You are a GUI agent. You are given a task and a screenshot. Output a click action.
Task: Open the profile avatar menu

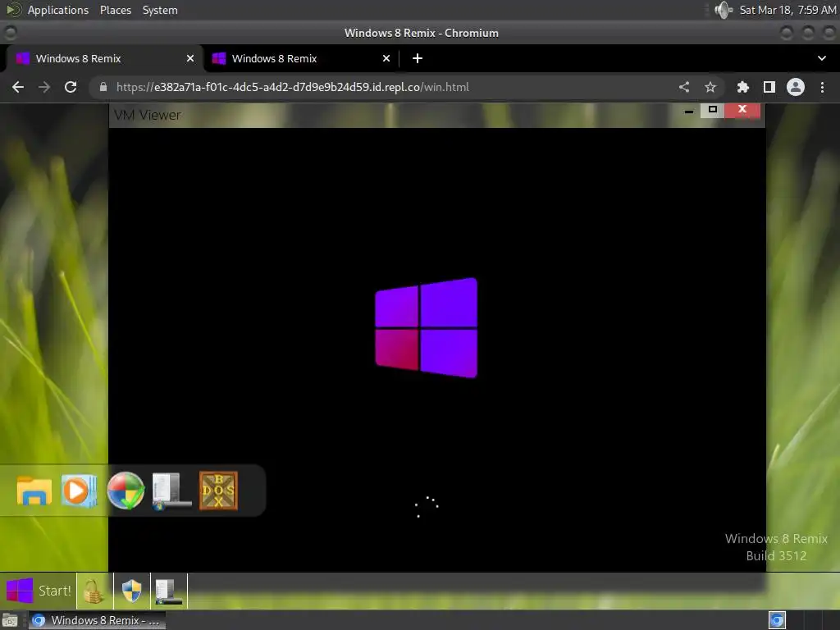click(796, 87)
